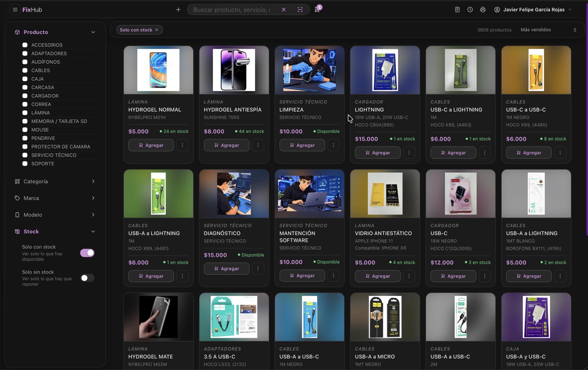Expand the Modelo filter section
588x370 pixels.
click(55, 215)
